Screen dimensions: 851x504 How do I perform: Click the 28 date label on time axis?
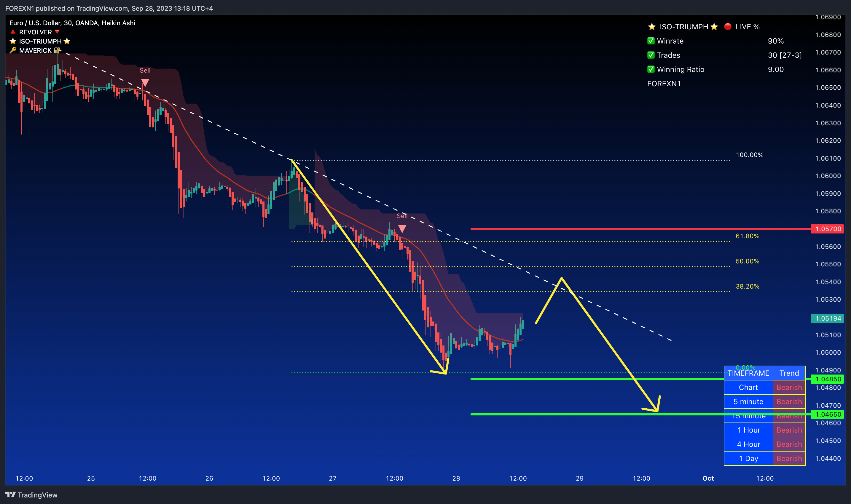pyautogui.click(x=456, y=478)
